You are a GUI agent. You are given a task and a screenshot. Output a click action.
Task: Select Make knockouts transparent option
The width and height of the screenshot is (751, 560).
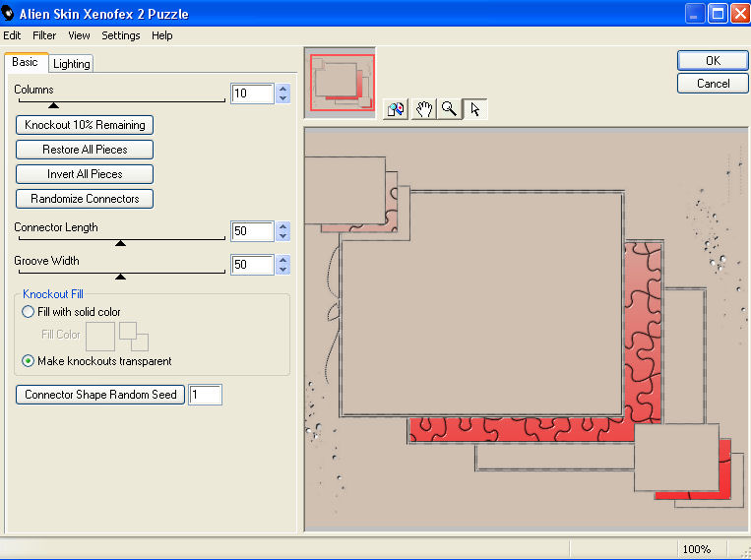pos(29,361)
